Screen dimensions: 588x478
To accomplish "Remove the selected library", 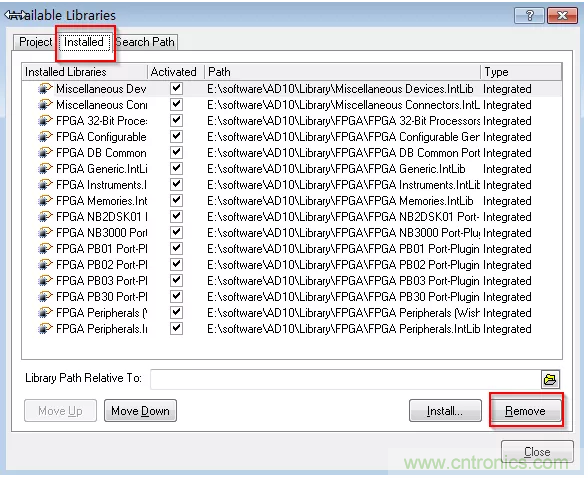I will [526, 411].
